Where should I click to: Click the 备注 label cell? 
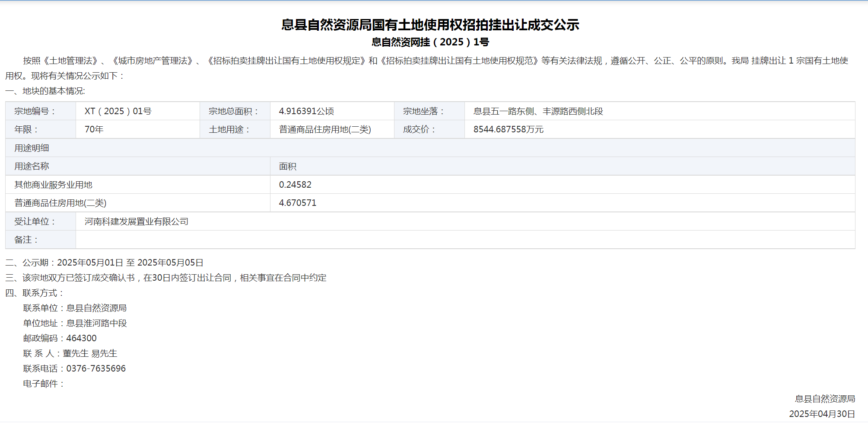(41, 240)
